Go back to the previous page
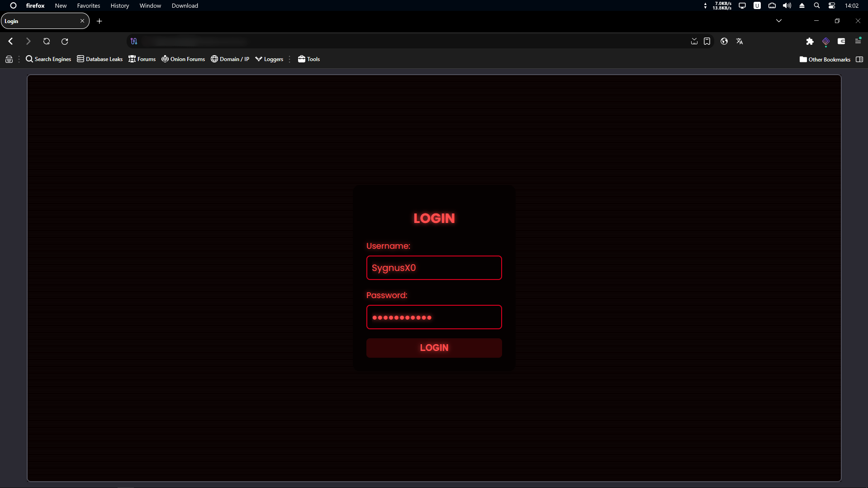The image size is (868, 488). coord(10,41)
